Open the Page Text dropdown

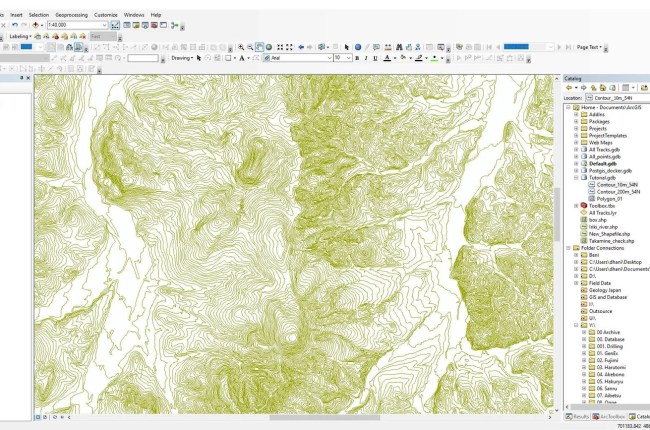pos(589,47)
